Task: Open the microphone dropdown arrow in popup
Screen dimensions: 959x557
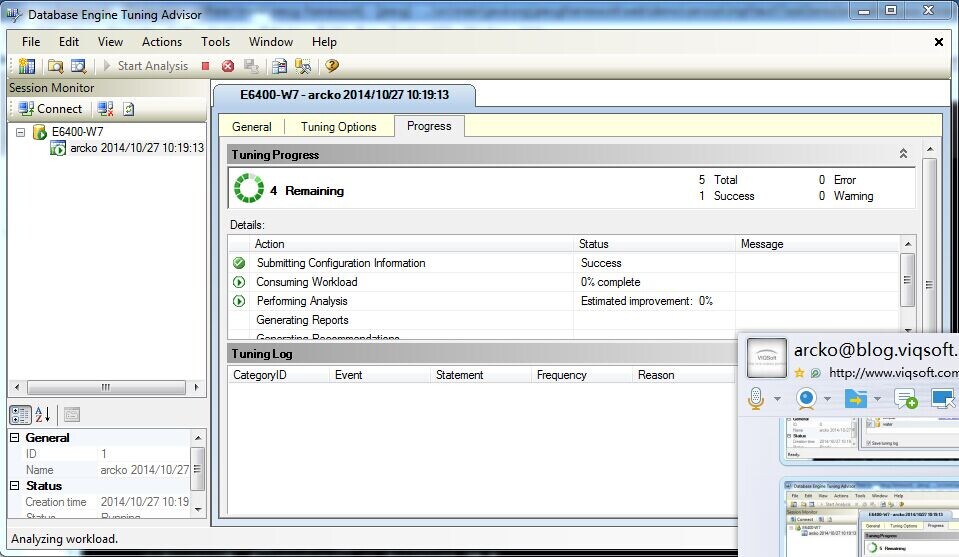Action: (777, 399)
